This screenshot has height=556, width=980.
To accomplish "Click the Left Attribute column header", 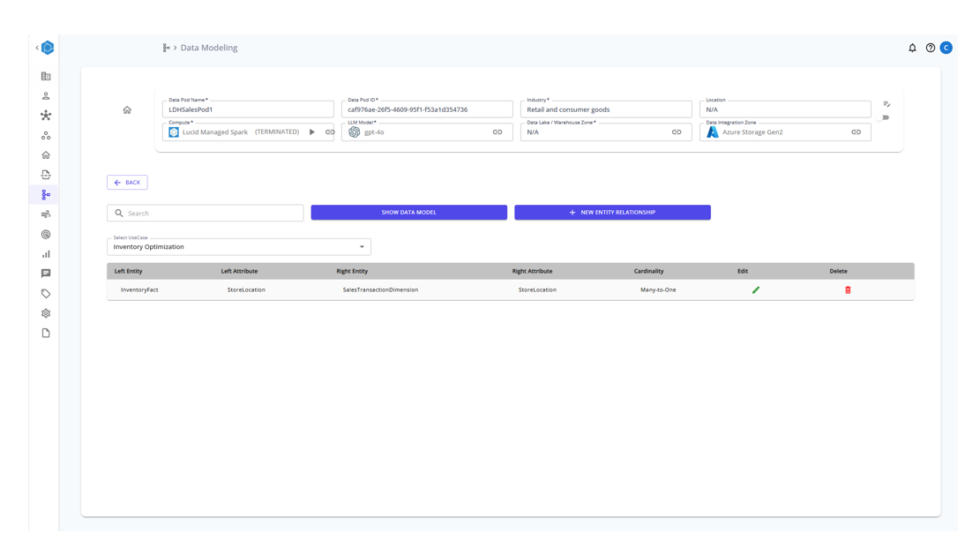I will pyautogui.click(x=239, y=272).
